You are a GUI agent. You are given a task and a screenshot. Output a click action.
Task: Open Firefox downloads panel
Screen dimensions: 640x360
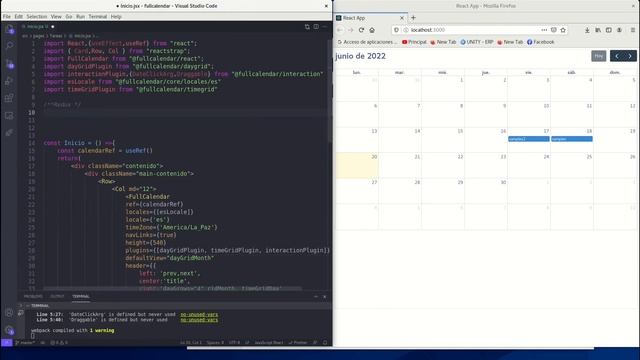pyautogui.click(x=587, y=30)
